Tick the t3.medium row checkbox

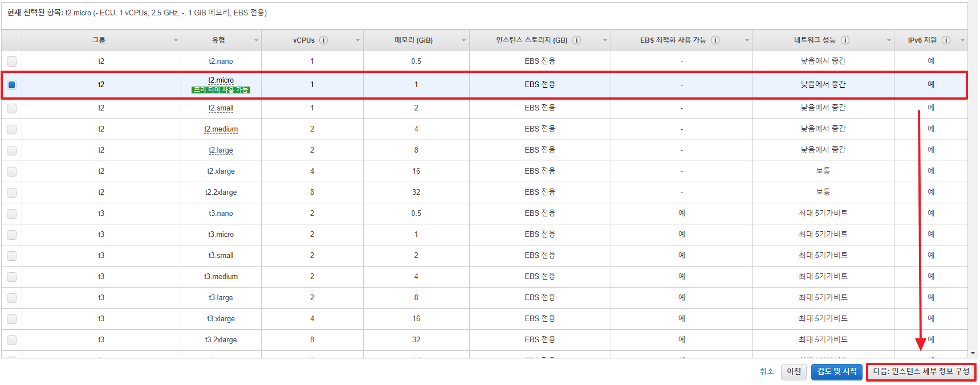click(x=11, y=277)
